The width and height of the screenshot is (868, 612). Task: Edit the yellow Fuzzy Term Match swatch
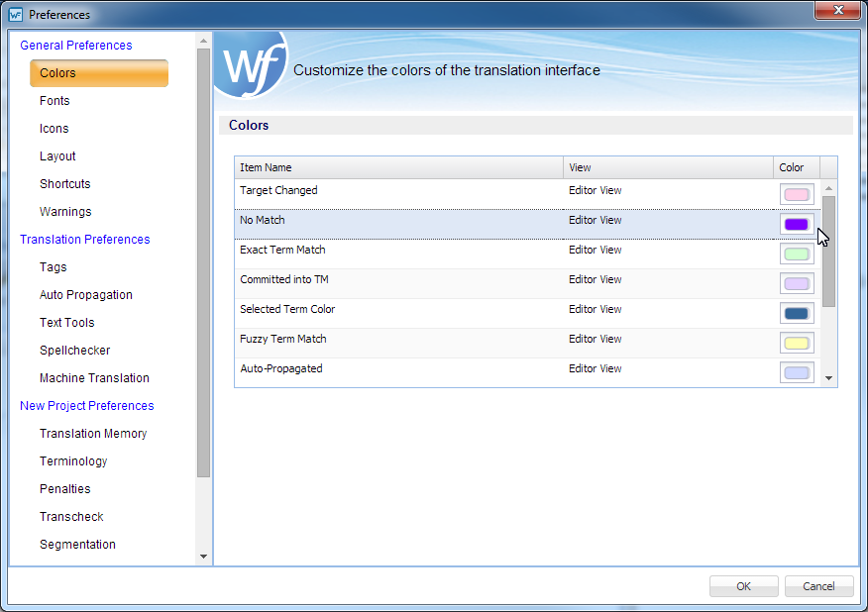click(797, 344)
